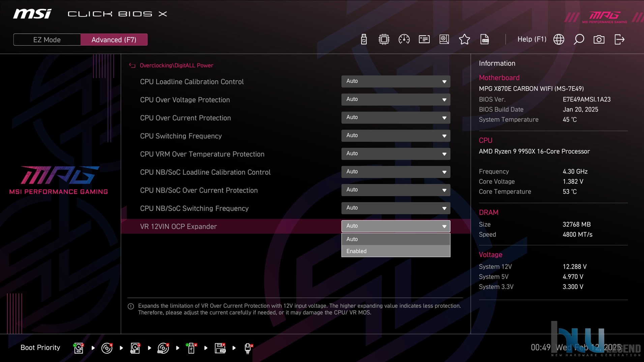The image size is (644, 362).
Task: Click DRAM size 32768 MB value
Action: pyautogui.click(x=577, y=224)
